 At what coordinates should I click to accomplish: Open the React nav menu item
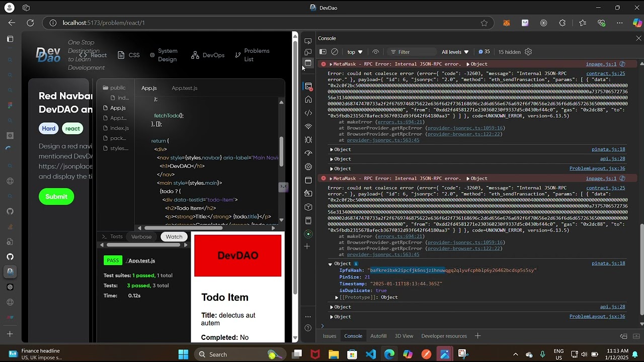[93, 55]
